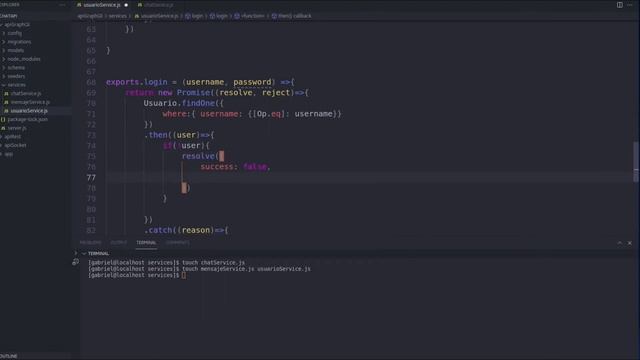The height and width of the screenshot is (360, 640).
Task: Click '.catch' on line 82
Action: tap(158, 230)
